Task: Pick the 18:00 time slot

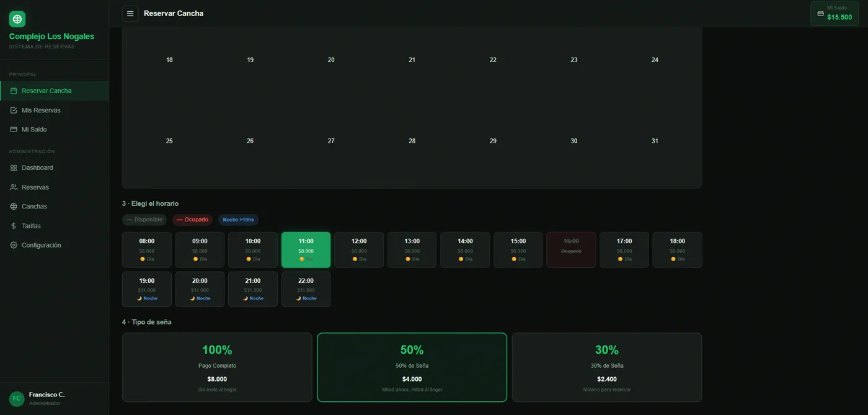Action: point(677,250)
